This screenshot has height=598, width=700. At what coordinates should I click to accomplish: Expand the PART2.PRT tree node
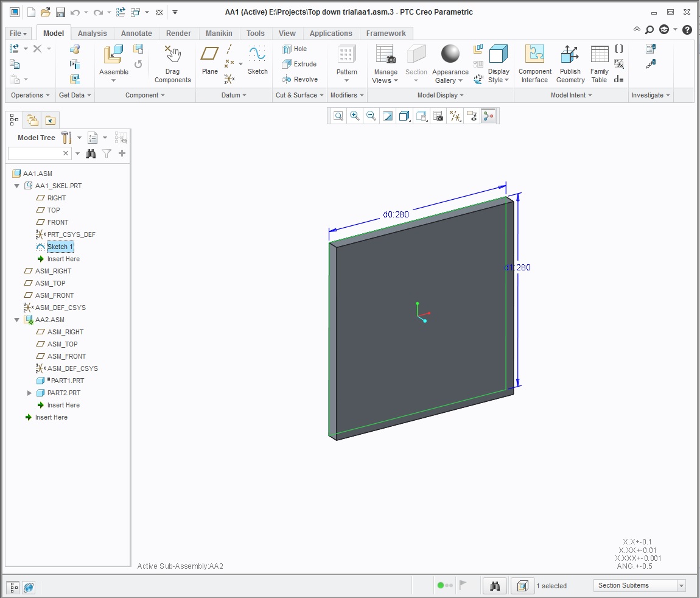point(29,393)
